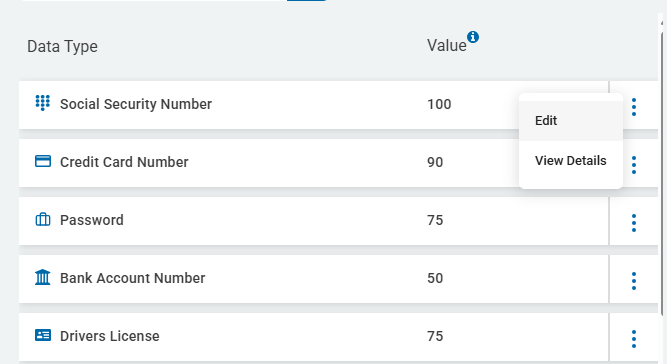Click the Social Security Number keypad icon
Image resolution: width=667 pixels, height=364 pixels.
[x=43, y=103]
